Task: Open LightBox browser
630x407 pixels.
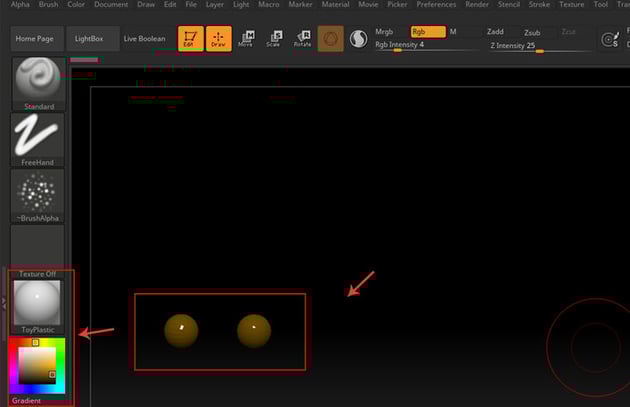Action: pos(93,39)
